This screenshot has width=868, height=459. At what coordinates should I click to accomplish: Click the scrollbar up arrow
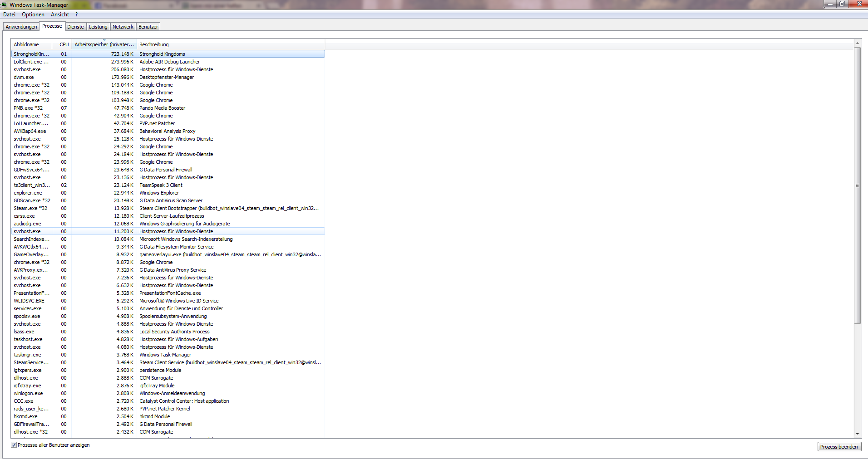click(x=857, y=43)
